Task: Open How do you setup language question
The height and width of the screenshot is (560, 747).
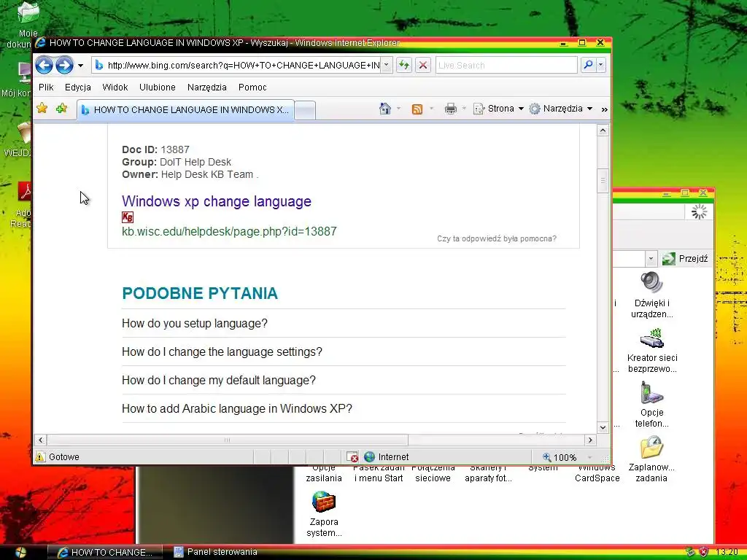Action: click(x=194, y=323)
